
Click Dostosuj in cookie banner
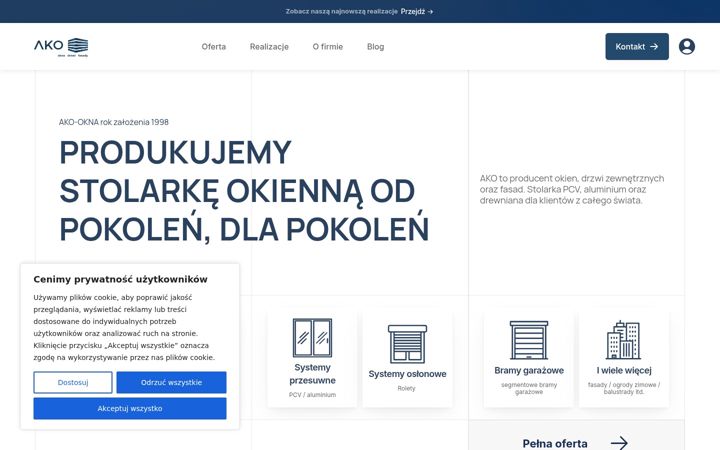click(73, 382)
